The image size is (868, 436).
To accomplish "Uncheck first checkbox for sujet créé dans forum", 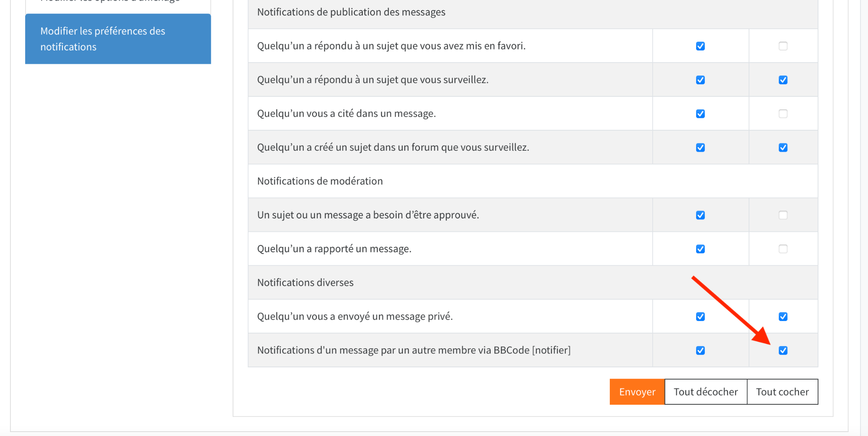I will (x=700, y=148).
